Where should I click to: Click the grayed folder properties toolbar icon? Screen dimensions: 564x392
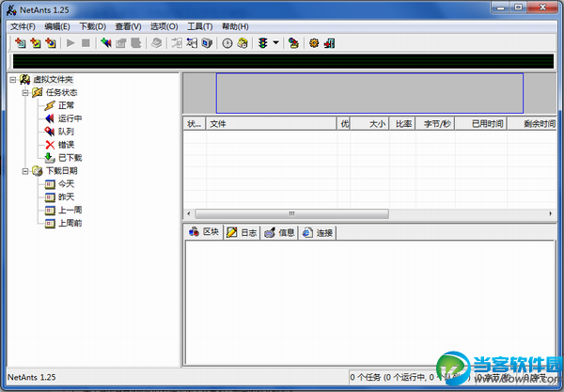pos(121,43)
